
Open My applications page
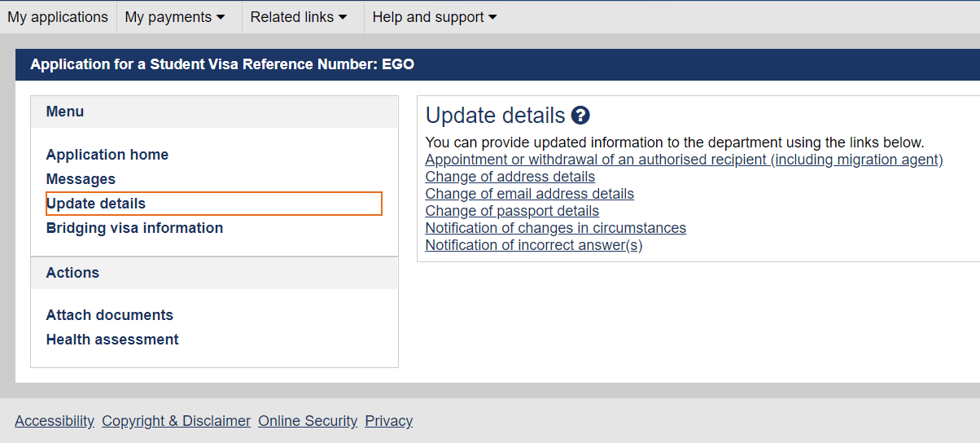point(58,17)
